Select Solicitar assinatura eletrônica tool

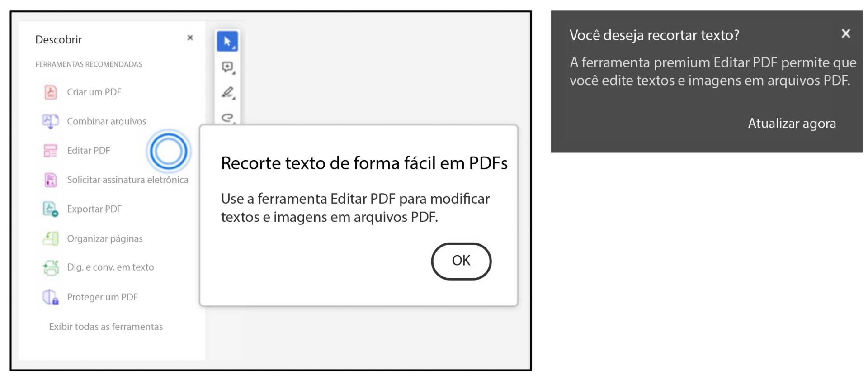128,180
